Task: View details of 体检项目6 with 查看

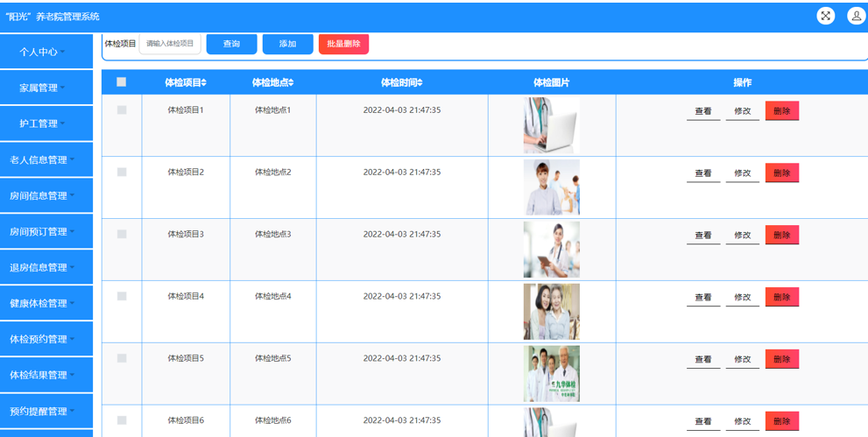Action: [703, 421]
